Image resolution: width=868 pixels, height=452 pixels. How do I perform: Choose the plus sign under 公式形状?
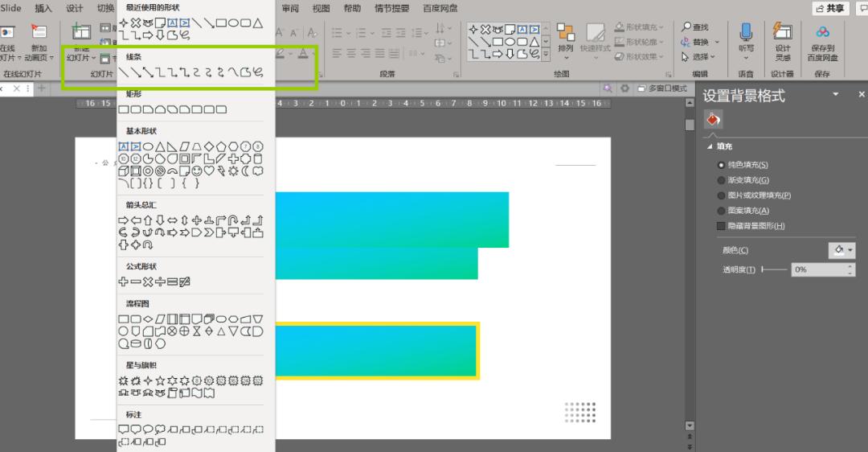pyautogui.click(x=124, y=282)
